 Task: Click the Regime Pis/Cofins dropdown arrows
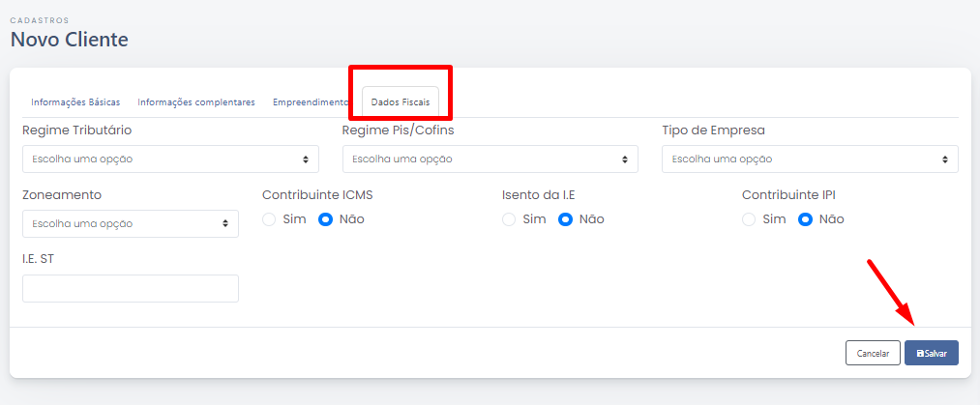625,159
